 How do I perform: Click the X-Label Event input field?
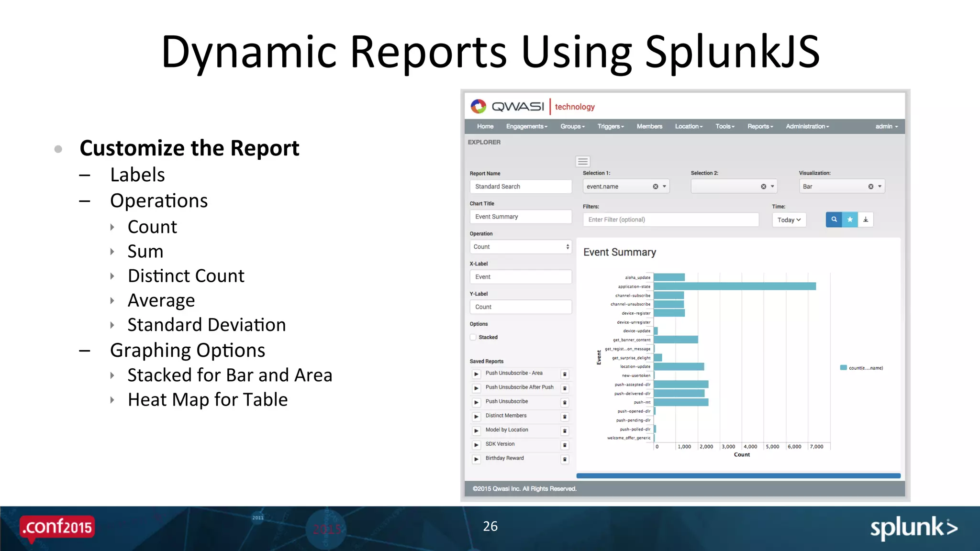coord(521,277)
